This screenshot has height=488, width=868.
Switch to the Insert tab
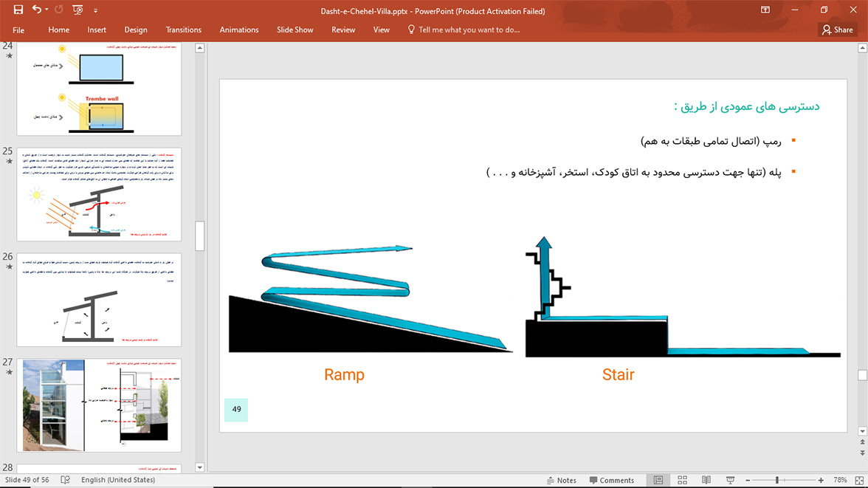pyautogui.click(x=96, y=30)
